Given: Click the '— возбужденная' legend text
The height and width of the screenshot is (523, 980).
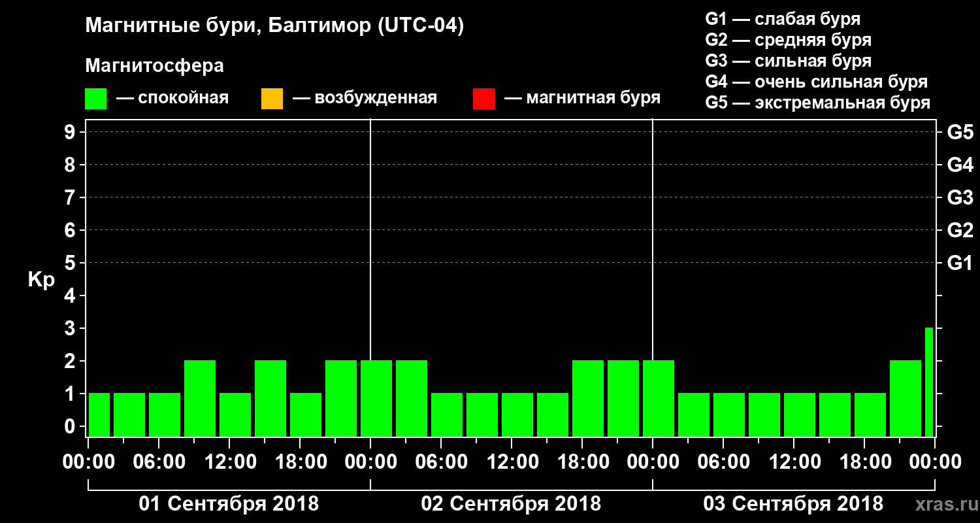Looking at the screenshot, I should (x=365, y=99).
